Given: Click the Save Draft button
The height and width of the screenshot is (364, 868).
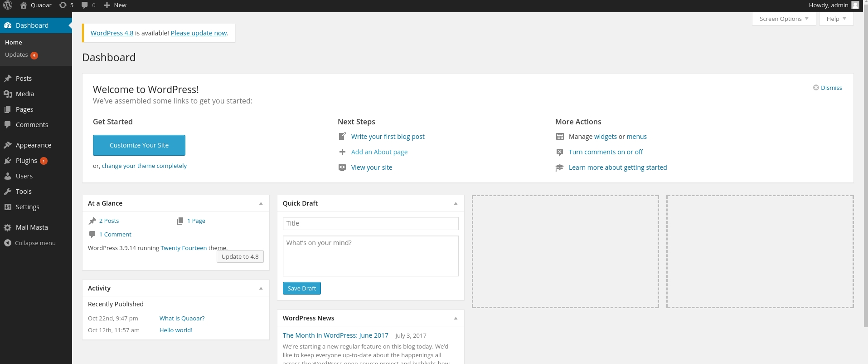Looking at the screenshot, I should tap(302, 288).
